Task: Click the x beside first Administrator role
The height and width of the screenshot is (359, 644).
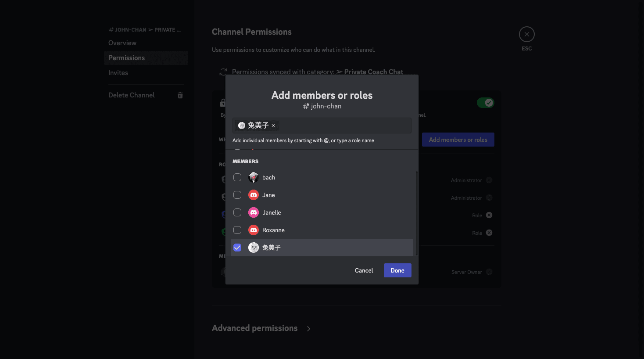Action: [489, 180]
